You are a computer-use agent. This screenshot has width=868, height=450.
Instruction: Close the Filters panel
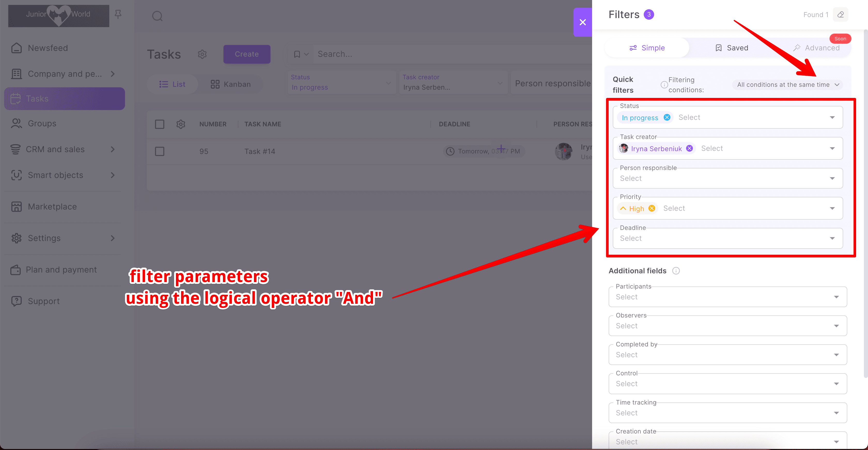(x=582, y=22)
